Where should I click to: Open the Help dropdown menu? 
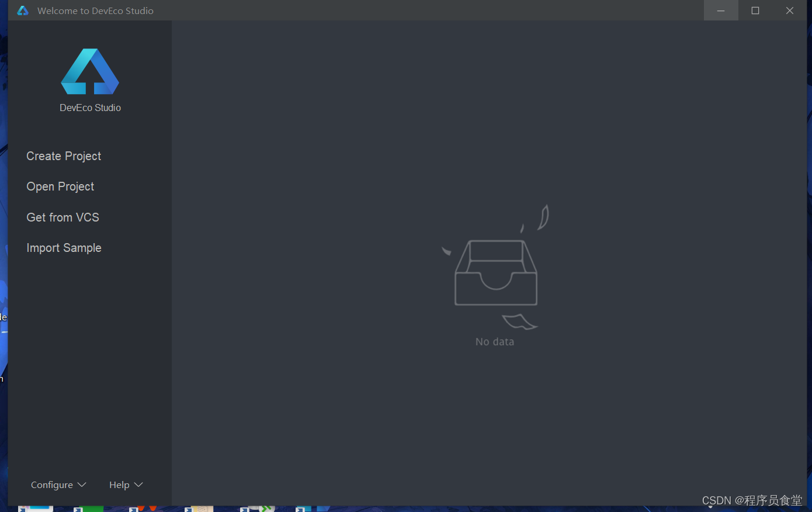coord(126,485)
